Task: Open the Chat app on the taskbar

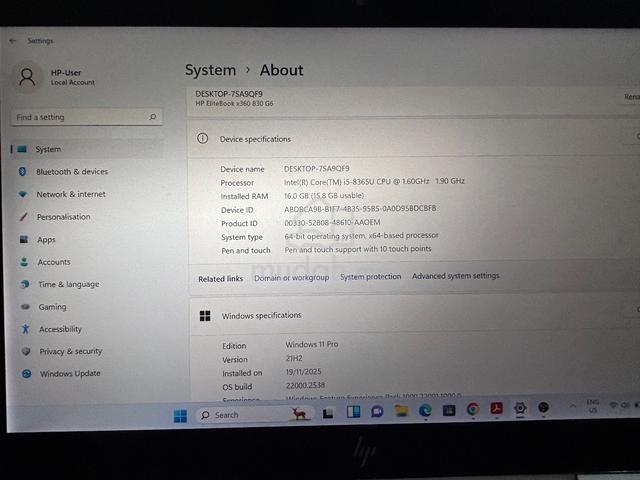Action: point(377,411)
